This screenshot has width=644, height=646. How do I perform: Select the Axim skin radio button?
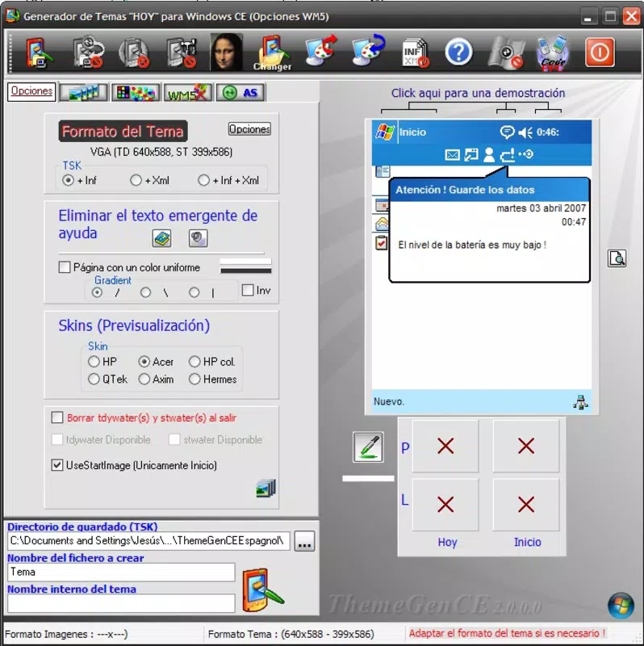tap(144, 379)
